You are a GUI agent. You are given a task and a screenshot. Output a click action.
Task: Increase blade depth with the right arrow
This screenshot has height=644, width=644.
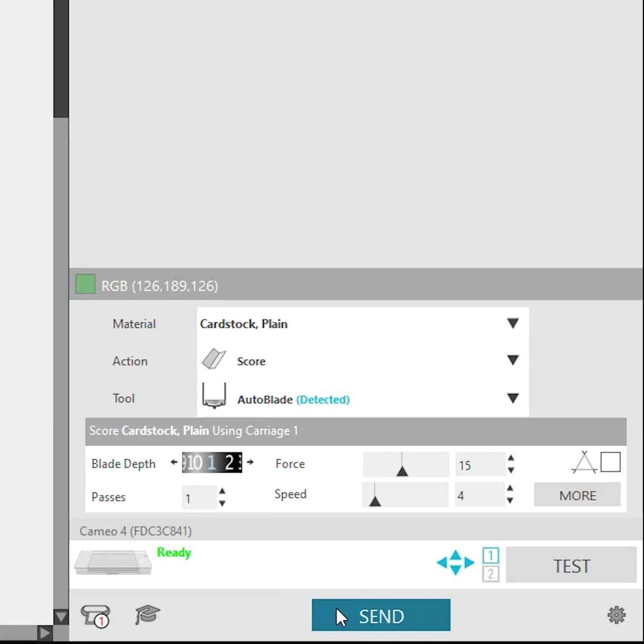pos(250,463)
